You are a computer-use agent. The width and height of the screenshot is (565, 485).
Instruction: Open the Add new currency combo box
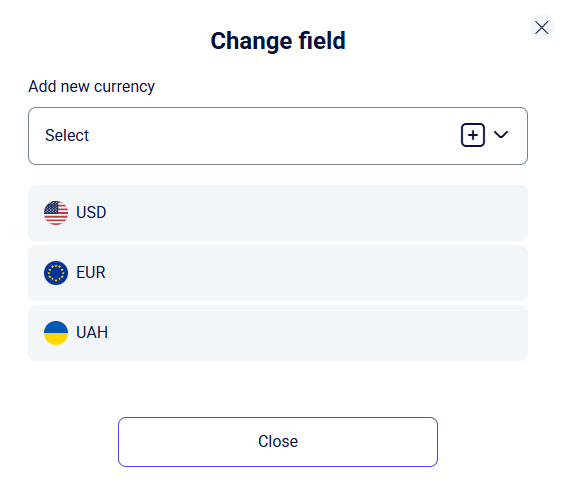(x=278, y=136)
